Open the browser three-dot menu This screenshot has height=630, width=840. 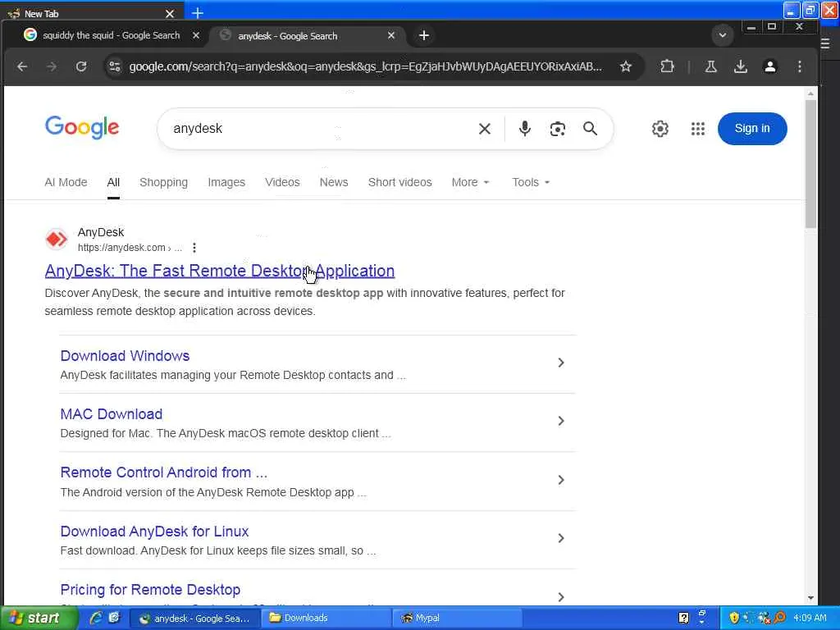(x=799, y=66)
